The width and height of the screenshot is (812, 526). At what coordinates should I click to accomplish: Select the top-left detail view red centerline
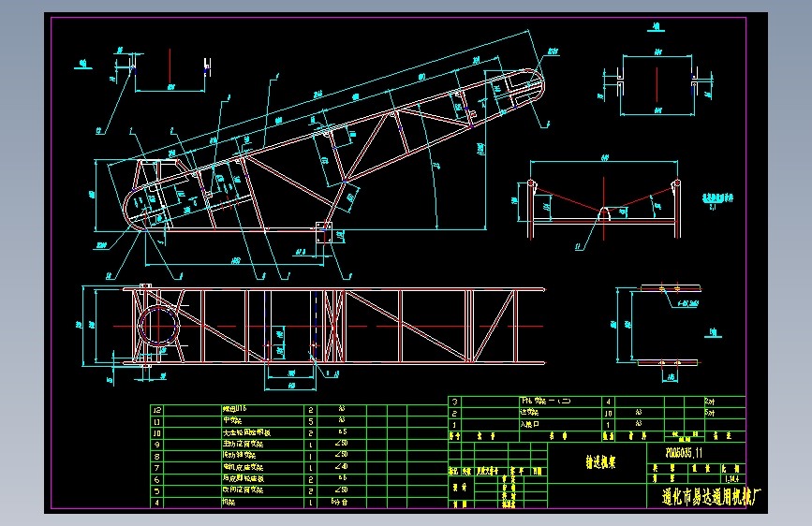(x=170, y=67)
